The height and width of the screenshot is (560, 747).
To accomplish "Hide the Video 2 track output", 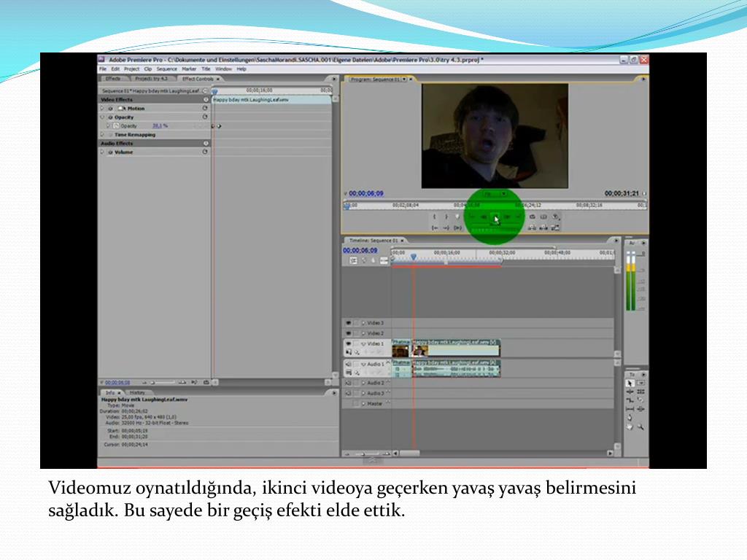I will point(348,333).
